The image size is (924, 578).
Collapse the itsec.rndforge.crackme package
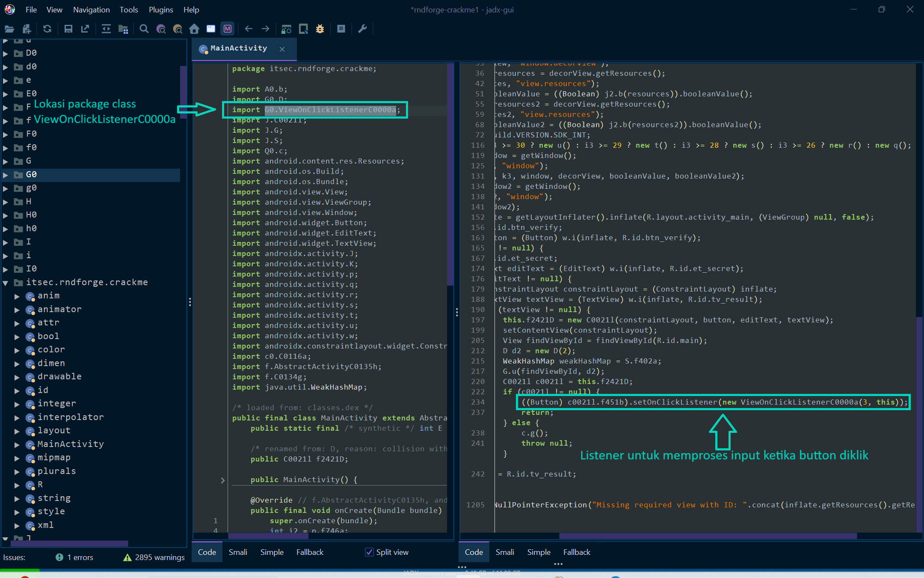tap(6, 283)
